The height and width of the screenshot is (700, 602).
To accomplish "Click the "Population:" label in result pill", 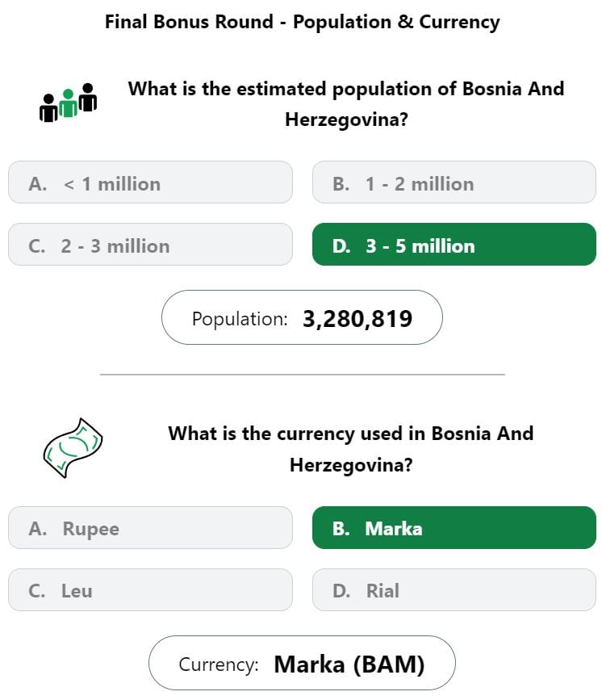I will 240,319.
